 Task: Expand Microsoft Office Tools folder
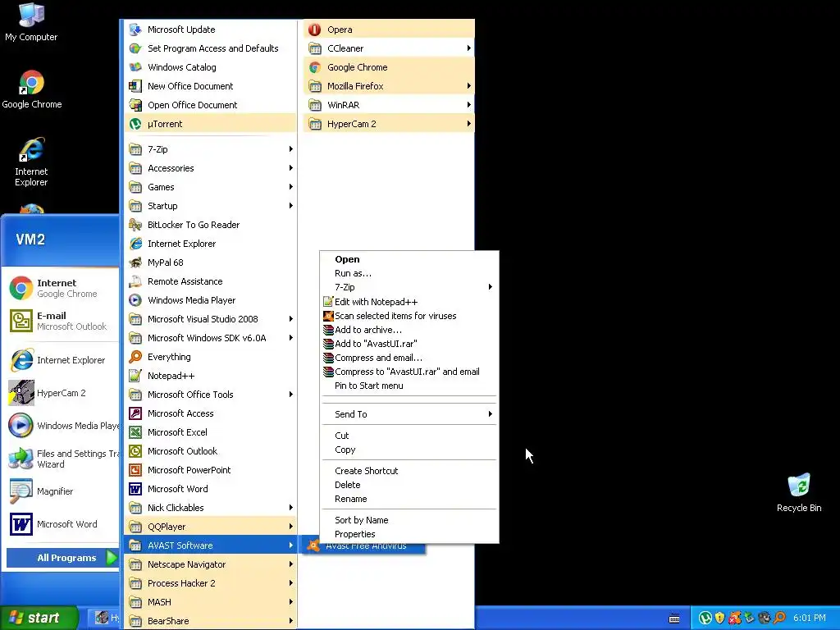pos(210,395)
